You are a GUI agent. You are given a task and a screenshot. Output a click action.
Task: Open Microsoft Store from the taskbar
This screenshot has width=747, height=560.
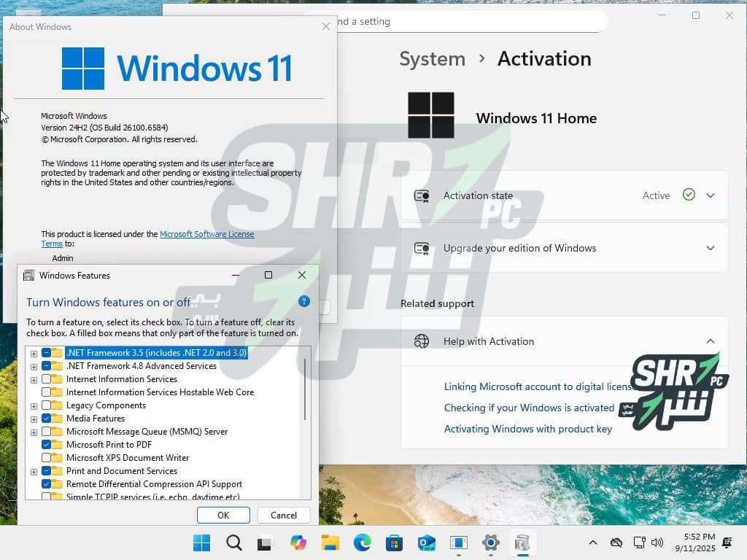[x=395, y=542]
